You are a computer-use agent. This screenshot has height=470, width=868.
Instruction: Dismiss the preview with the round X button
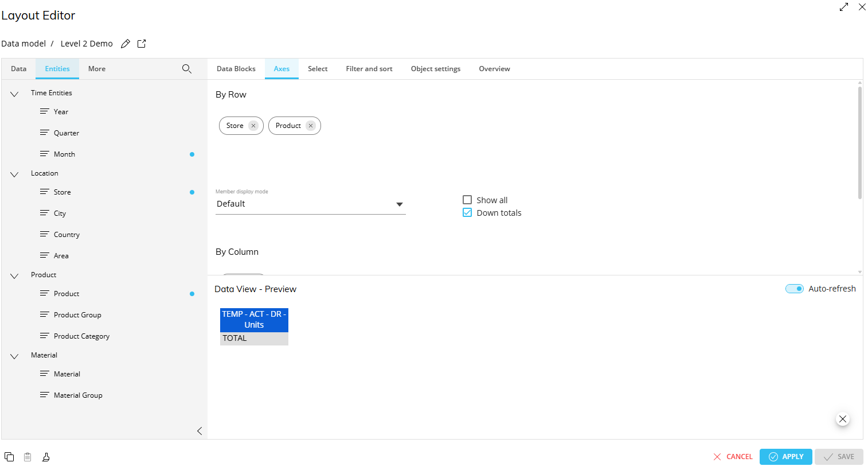click(x=843, y=419)
